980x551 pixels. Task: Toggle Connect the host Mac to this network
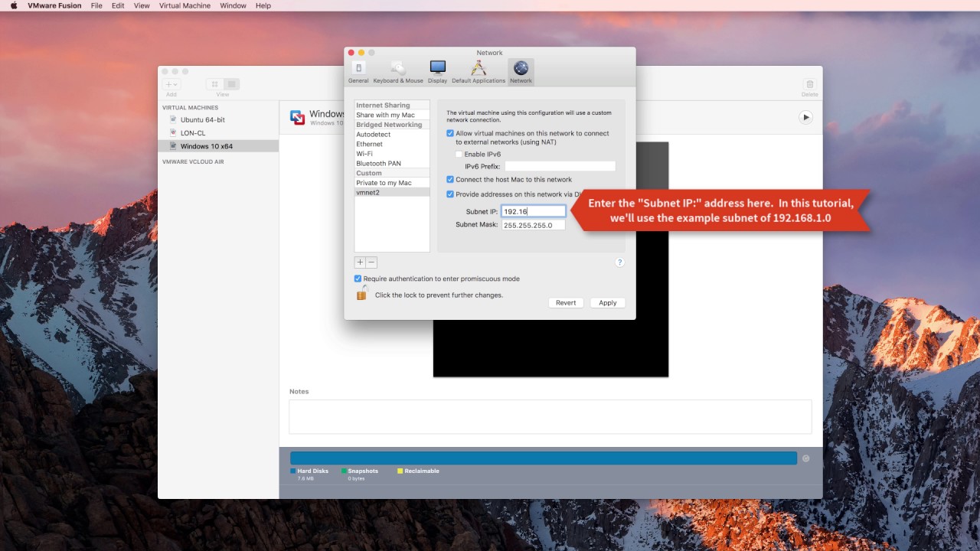[x=450, y=180]
